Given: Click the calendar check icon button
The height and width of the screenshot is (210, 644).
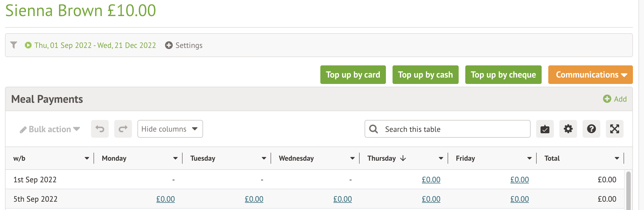Looking at the screenshot, I should pyautogui.click(x=545, y=129).
